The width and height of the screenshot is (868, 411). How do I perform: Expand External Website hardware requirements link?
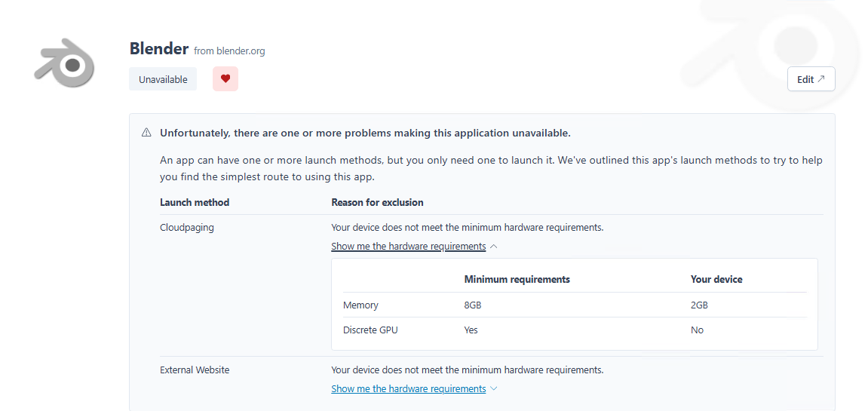click(408, 389)
